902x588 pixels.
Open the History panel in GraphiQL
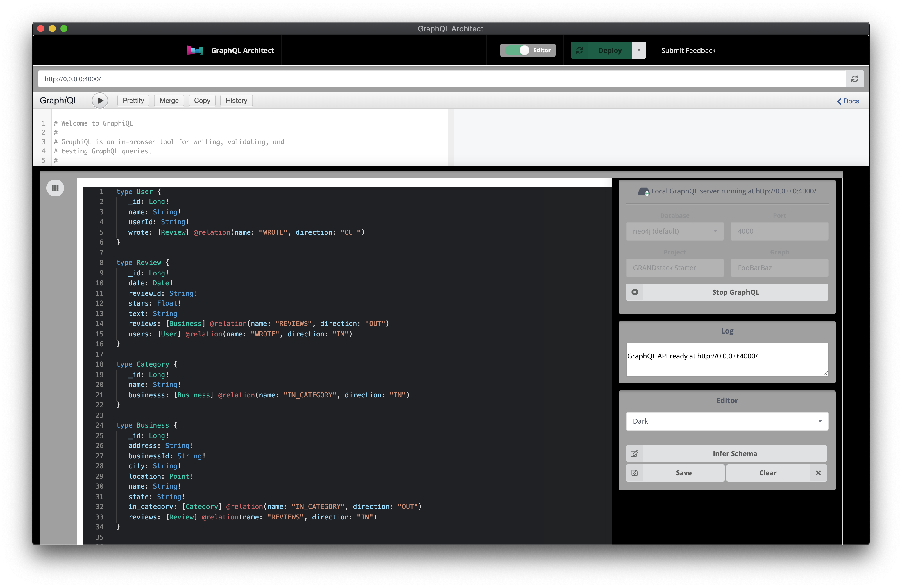click(236, 101)
